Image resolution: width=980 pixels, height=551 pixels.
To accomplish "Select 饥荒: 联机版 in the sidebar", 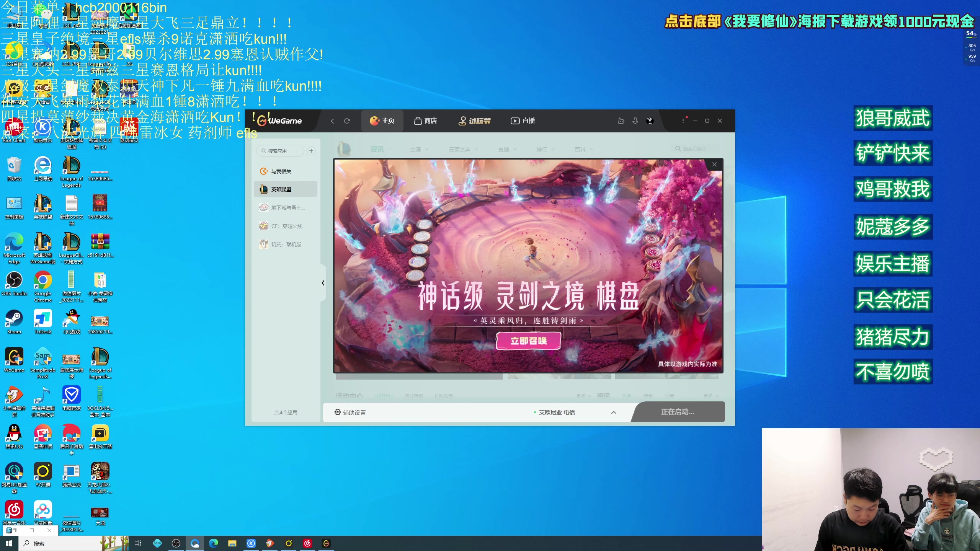I will [x=286, y=245].
